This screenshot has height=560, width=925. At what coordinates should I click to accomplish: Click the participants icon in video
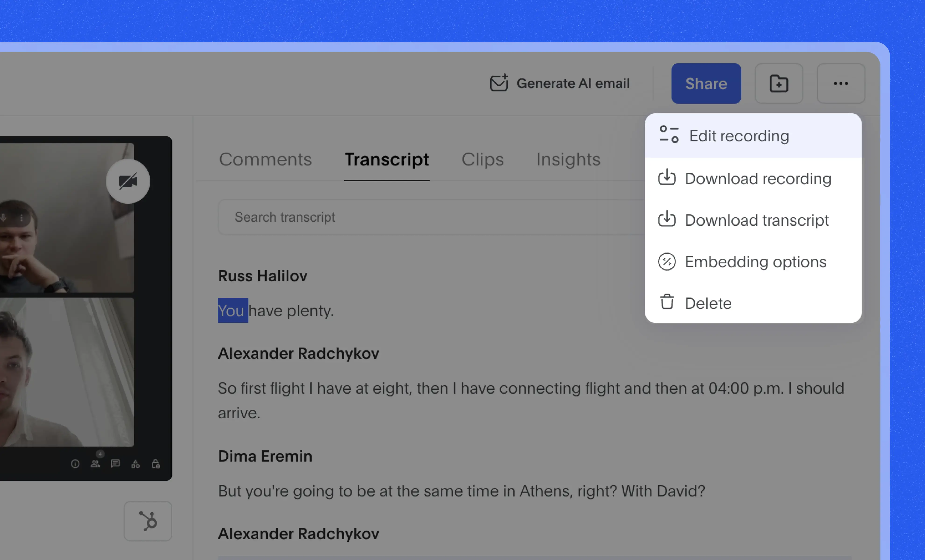95,464
